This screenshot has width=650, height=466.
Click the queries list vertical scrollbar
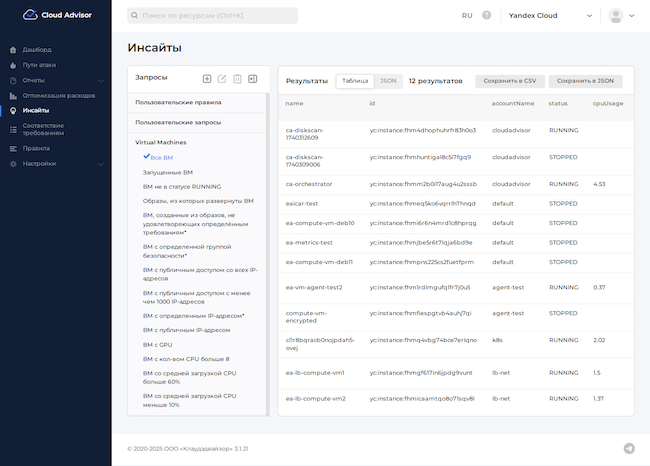tap(267, 250)
